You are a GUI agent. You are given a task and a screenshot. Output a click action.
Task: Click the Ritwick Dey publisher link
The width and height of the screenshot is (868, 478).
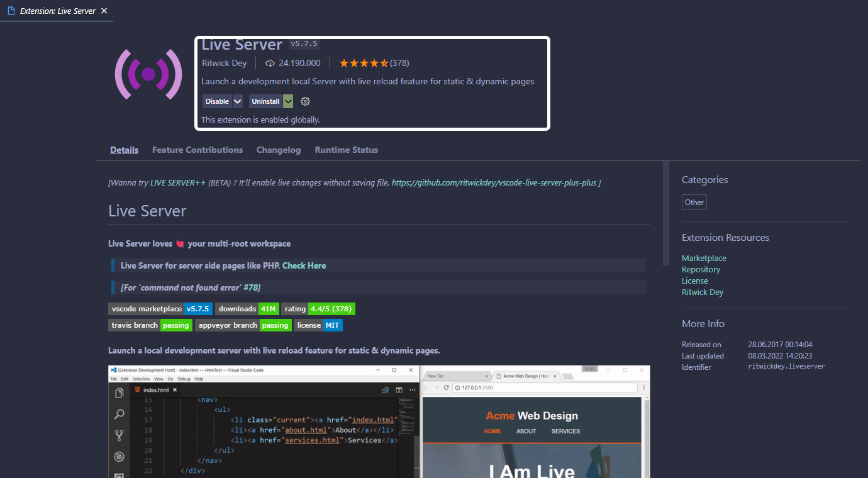225,63
